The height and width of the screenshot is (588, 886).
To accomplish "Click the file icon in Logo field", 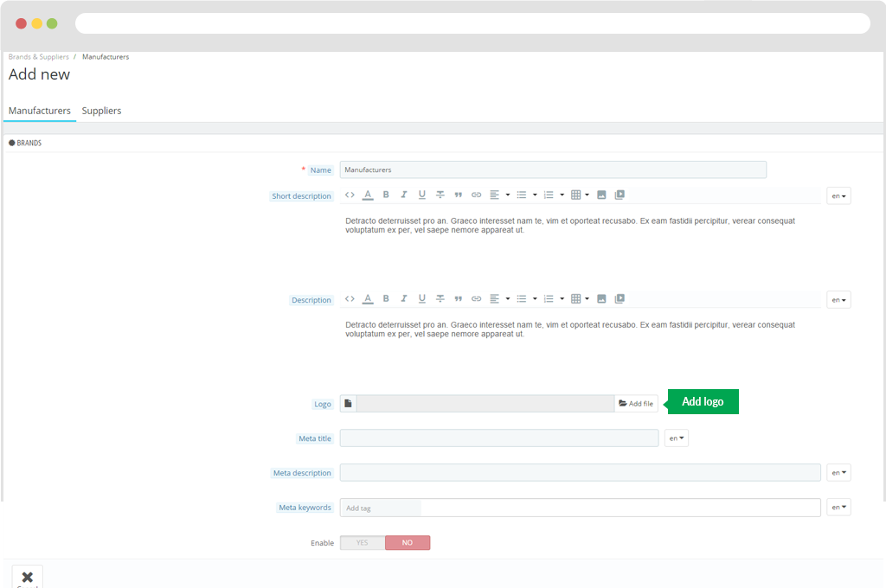I will point(348,403).
